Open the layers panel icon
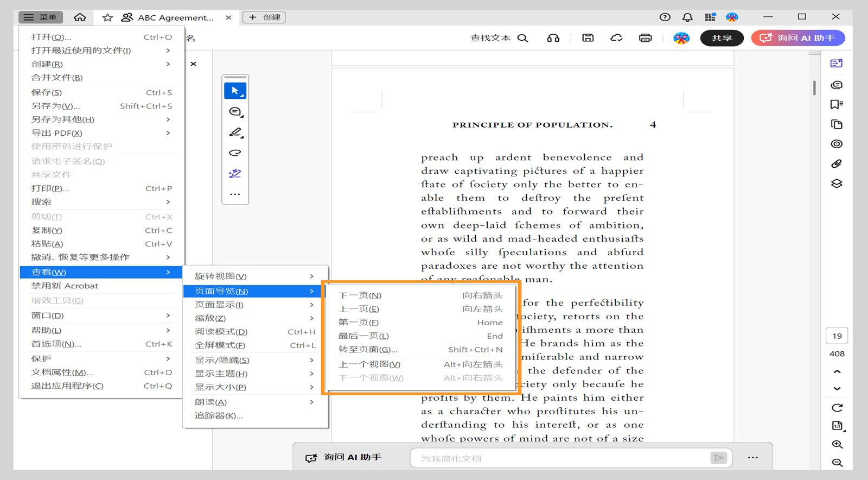The width and height of the screenshot is (868, 480). coord(837,184)
